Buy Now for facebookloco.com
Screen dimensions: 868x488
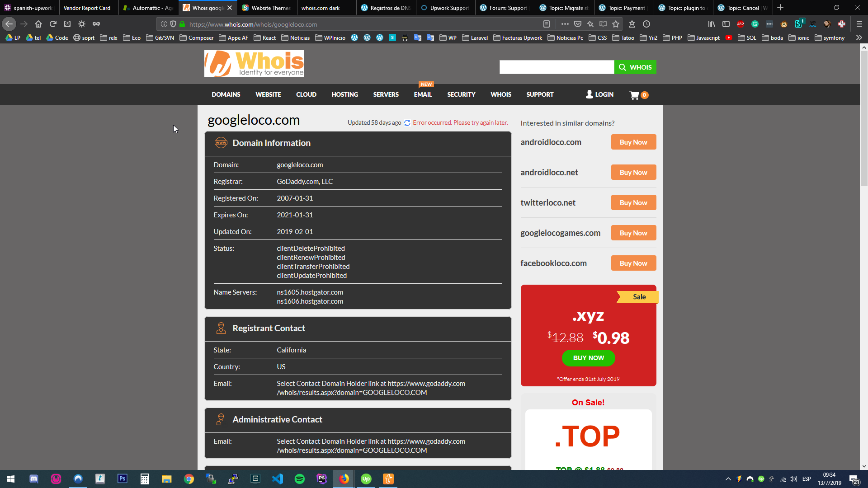coord(633,263)
